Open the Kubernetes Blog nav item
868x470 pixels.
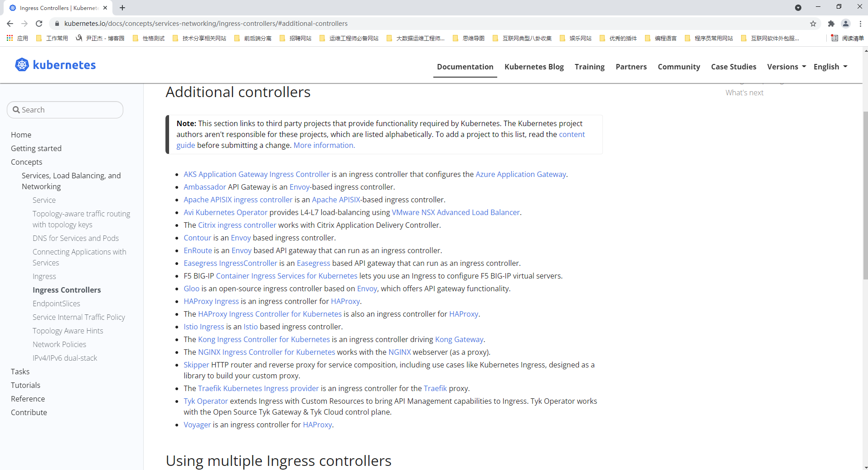pos(534,67)
